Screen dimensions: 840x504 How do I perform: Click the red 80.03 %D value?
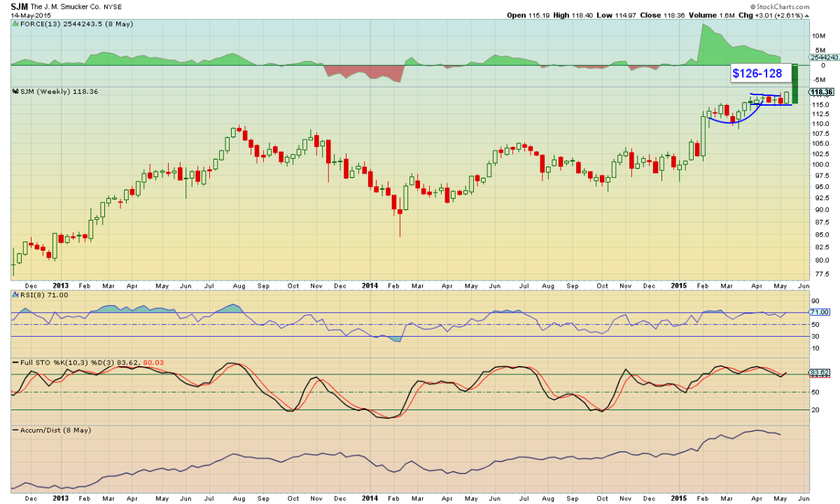152,363
